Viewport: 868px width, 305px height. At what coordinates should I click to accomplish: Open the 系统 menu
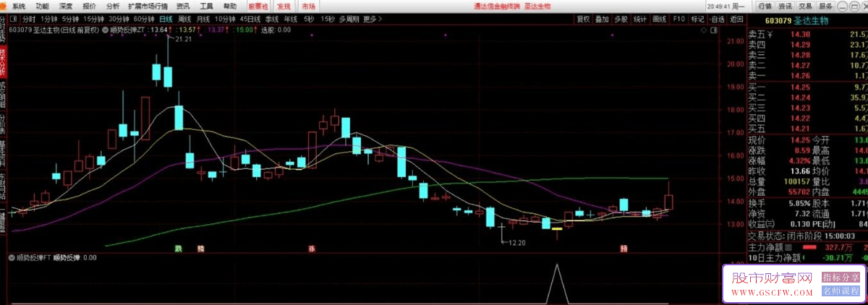point(19,5)
